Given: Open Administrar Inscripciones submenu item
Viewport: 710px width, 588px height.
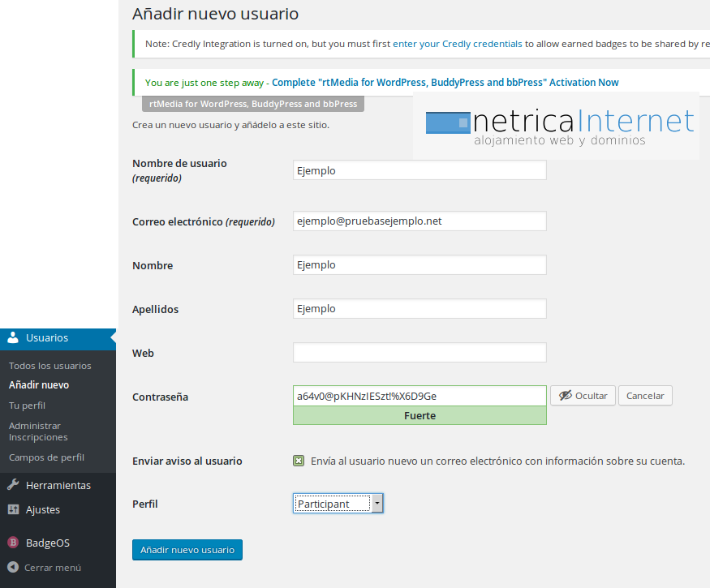Looking at the screenshot, I should point(38,431).
